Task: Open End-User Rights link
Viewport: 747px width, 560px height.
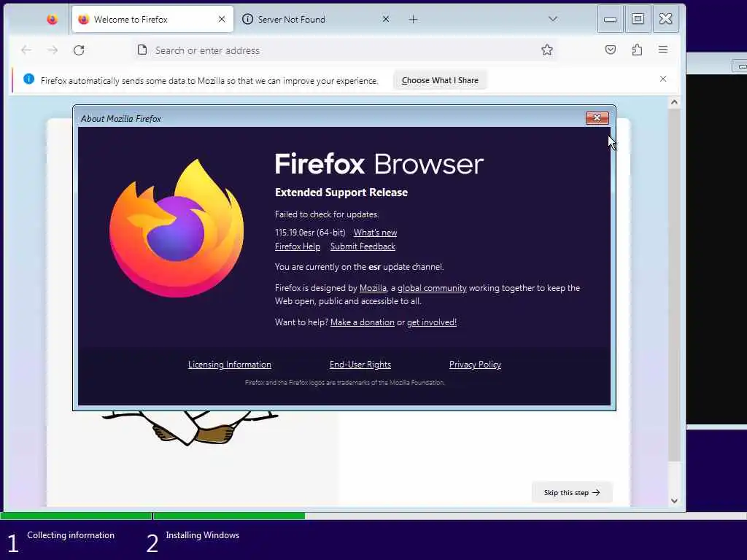Action: [360, 365]
